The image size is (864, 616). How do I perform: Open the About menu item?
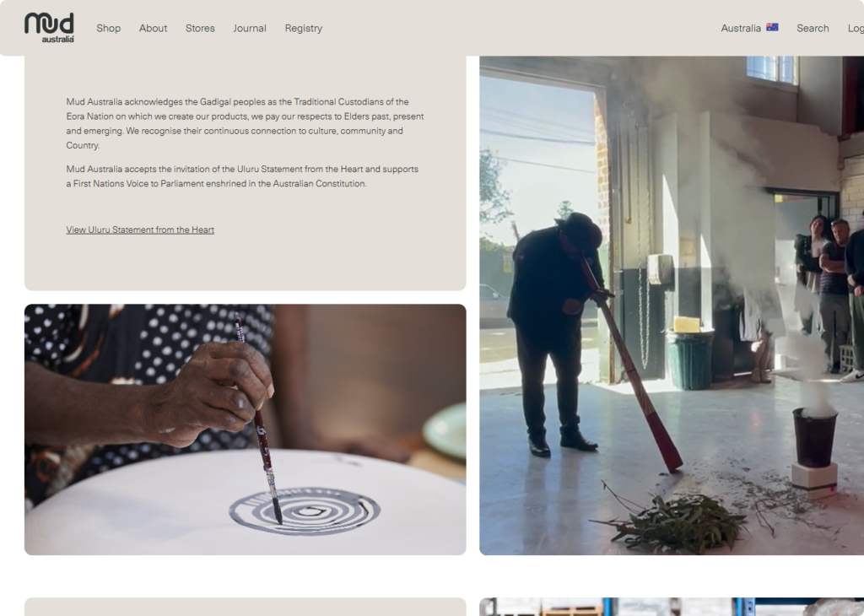pos(153,28)
